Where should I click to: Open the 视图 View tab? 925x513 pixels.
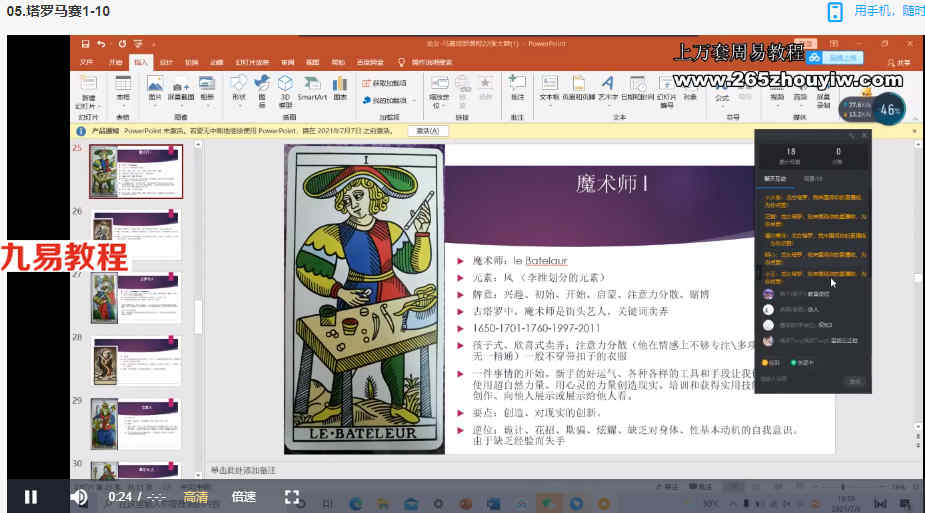312,62
